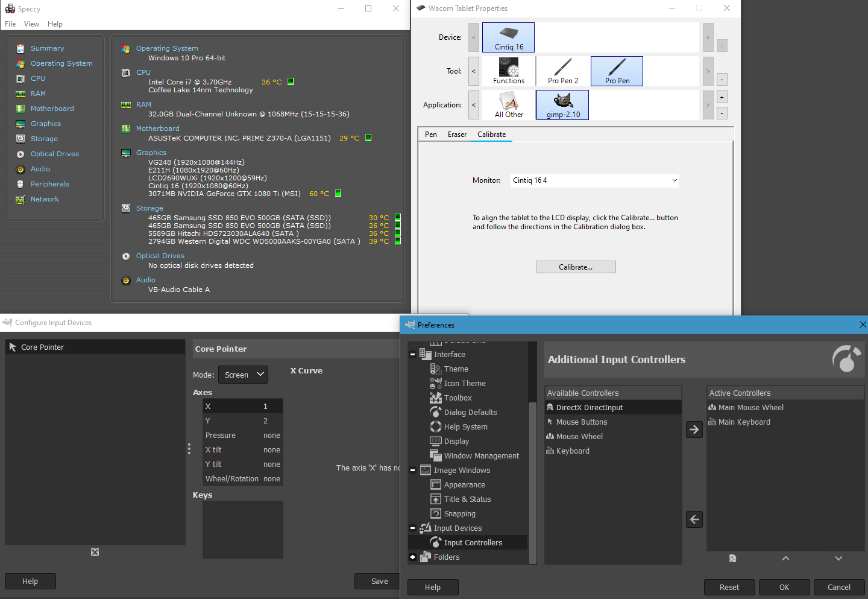Open the Storage heading link in Speccy summary

coord(149,208)
